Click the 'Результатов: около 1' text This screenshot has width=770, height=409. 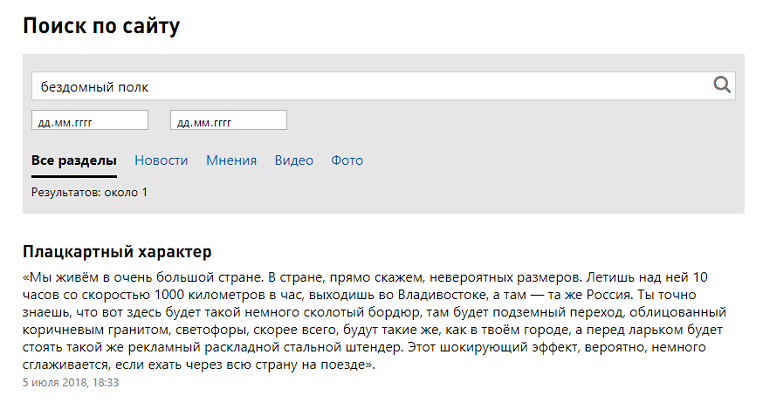click(89, 192)
